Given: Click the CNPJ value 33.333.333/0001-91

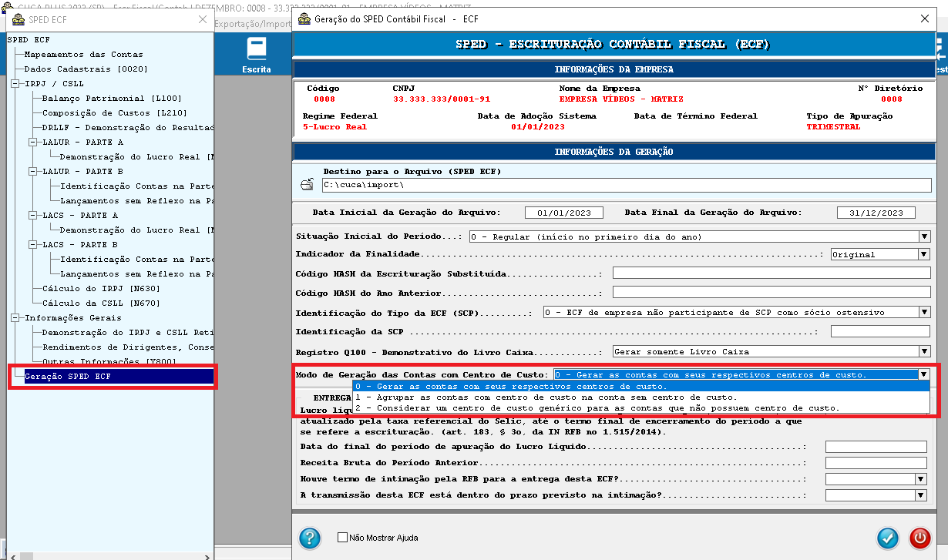Looking at the screenshot, I should 442,99.
